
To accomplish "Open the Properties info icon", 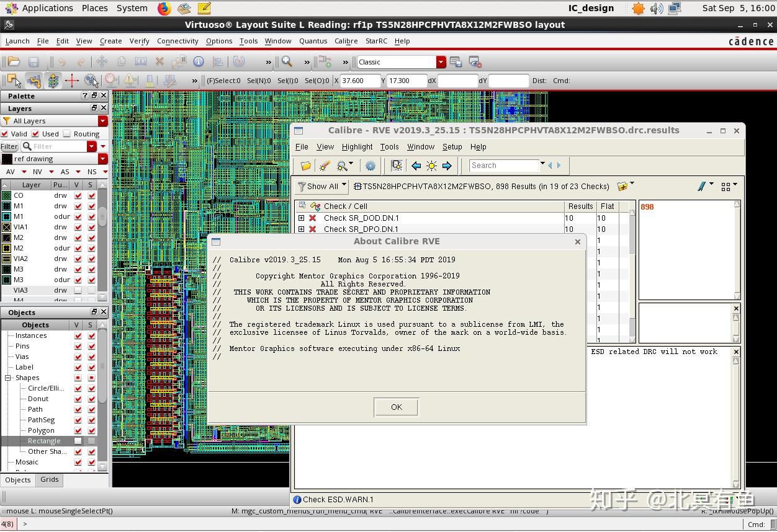I will click(x=199, y=62).
